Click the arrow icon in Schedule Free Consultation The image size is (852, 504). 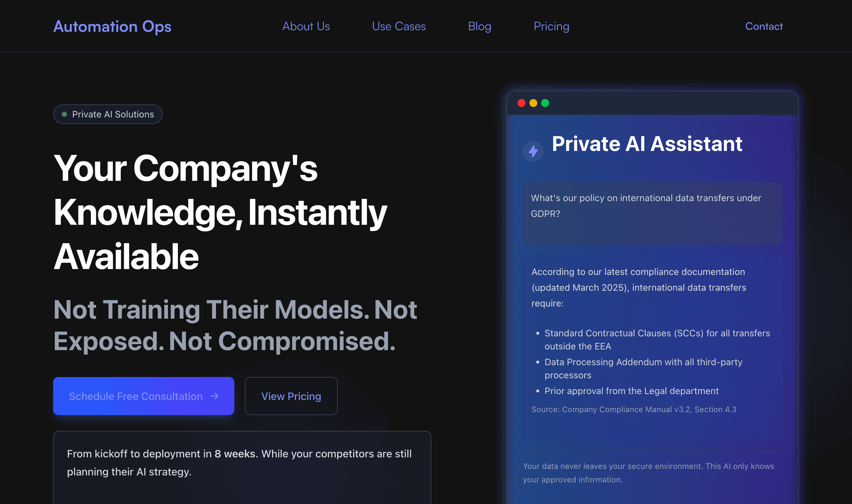coord(215,396)
